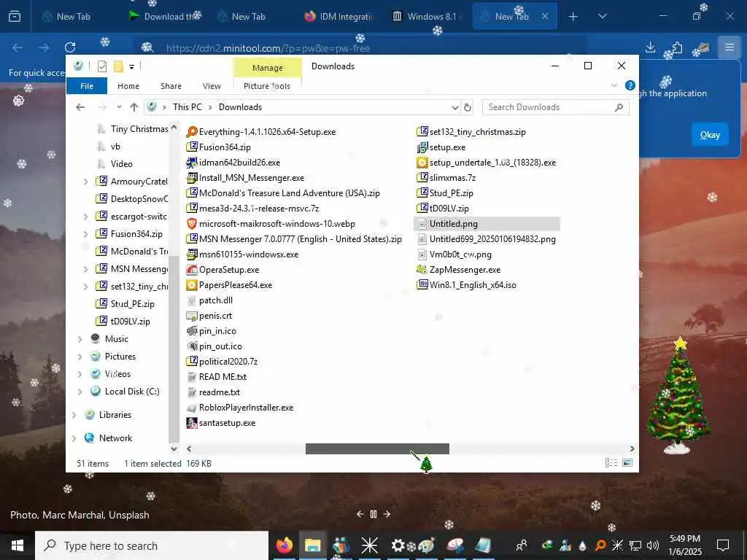This screenshot has height=560, width=747.
Task: Refresh the Downloads folder view
Action: (468, 107)
